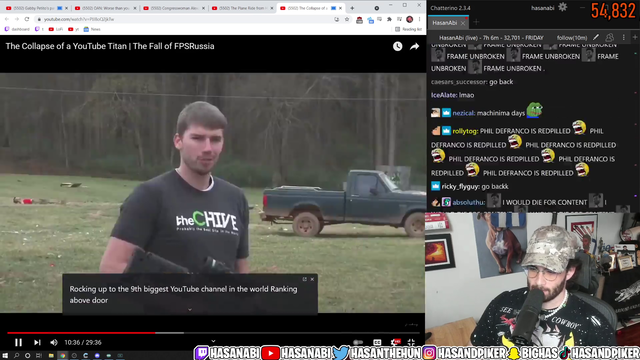Add a new Chatterino tab
This screenshot has width=640, height=360.
pos(476,22)
